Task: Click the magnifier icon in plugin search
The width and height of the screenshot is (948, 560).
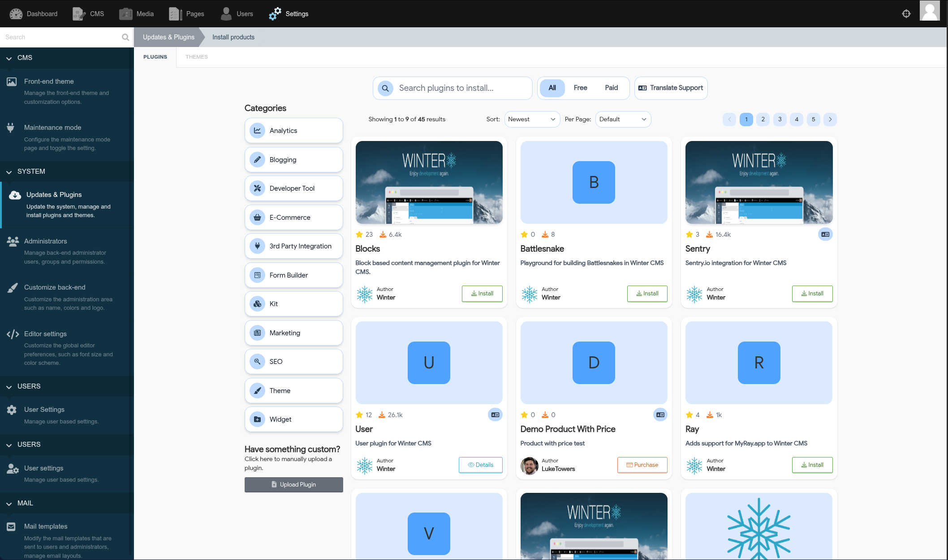Action: coord(385,88)
